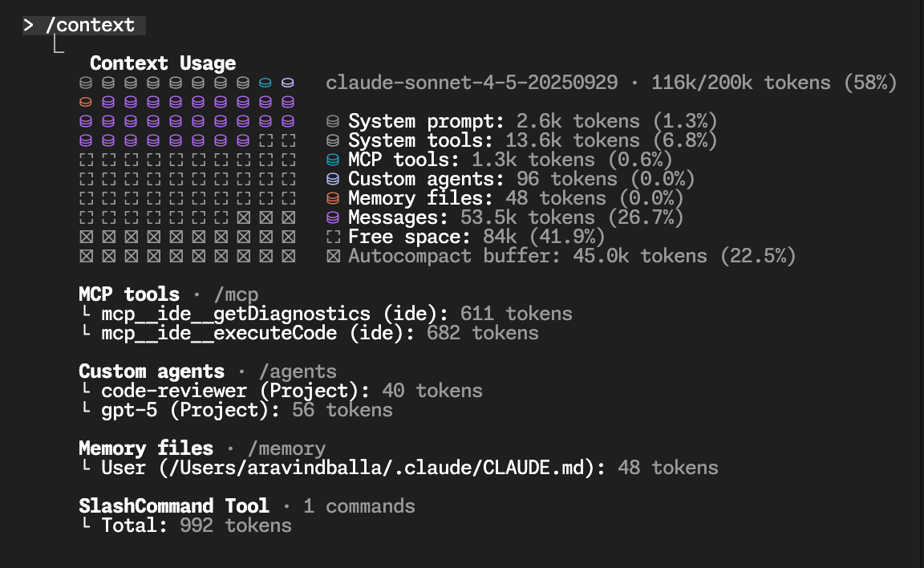The image size is (924, 568).
Task: Click the dashed square icon beside Free space
Action: pos(333,237)
